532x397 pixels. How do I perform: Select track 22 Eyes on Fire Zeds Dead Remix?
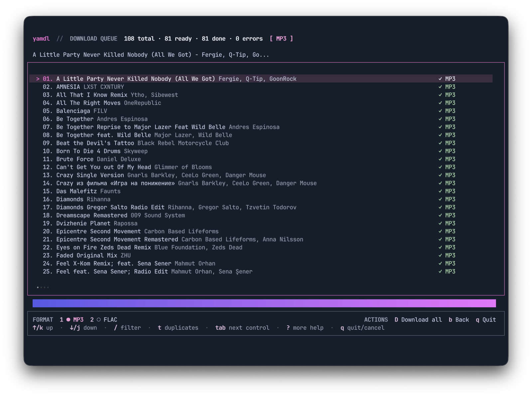tap(261, 247)
